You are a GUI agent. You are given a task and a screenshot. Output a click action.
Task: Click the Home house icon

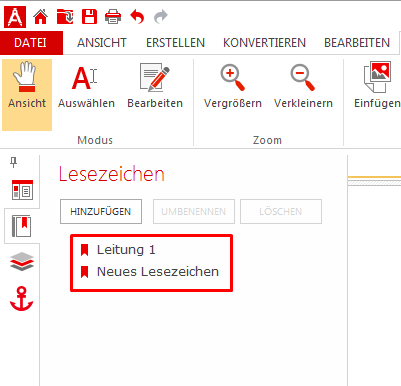point(40,16)
